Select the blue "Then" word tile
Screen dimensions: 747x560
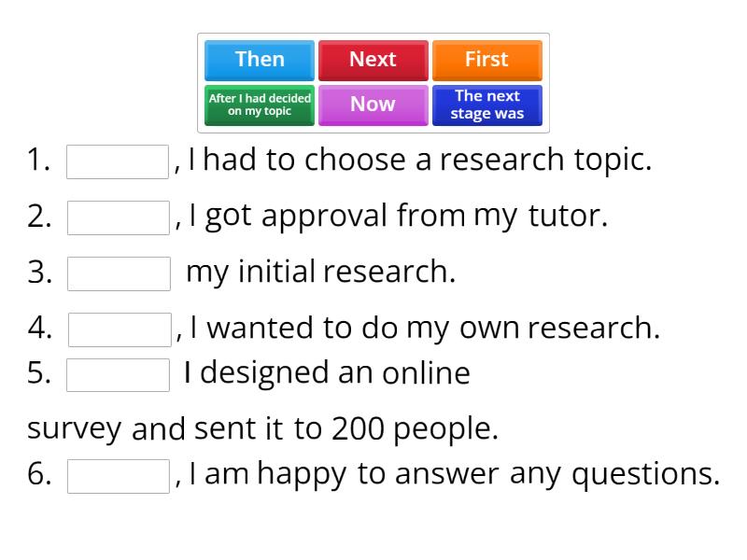pos(260,60)
